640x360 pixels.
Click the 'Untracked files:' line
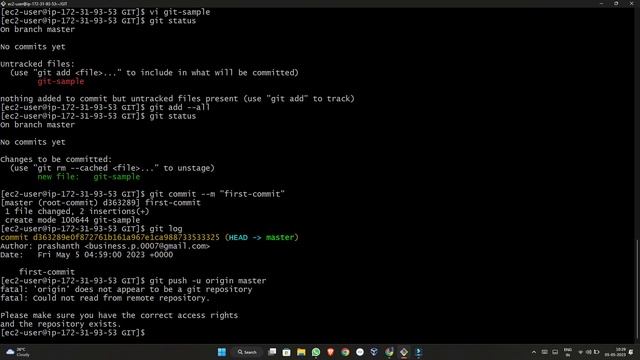(x=38, y=64)
